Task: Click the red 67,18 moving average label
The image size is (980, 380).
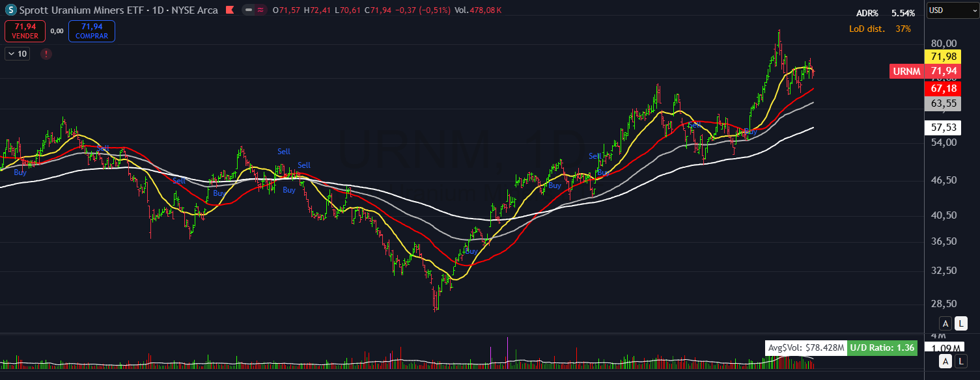Action: (944, 88)
